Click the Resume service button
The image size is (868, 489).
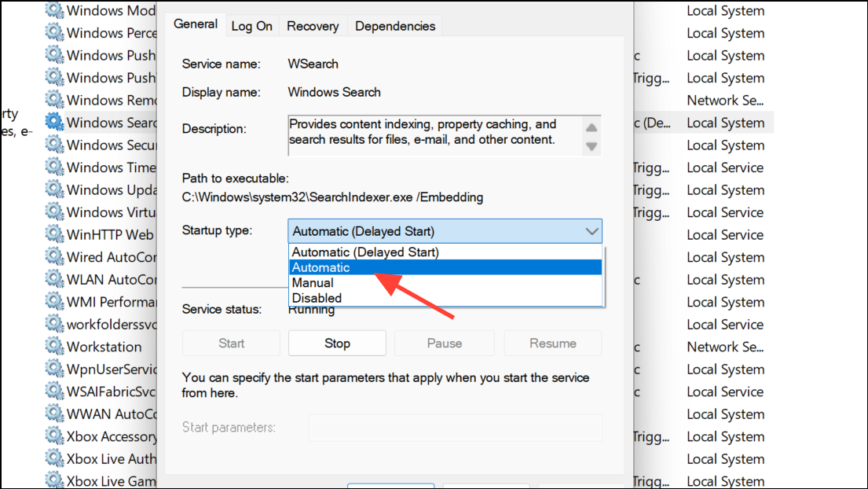click(x=552, y=344)
